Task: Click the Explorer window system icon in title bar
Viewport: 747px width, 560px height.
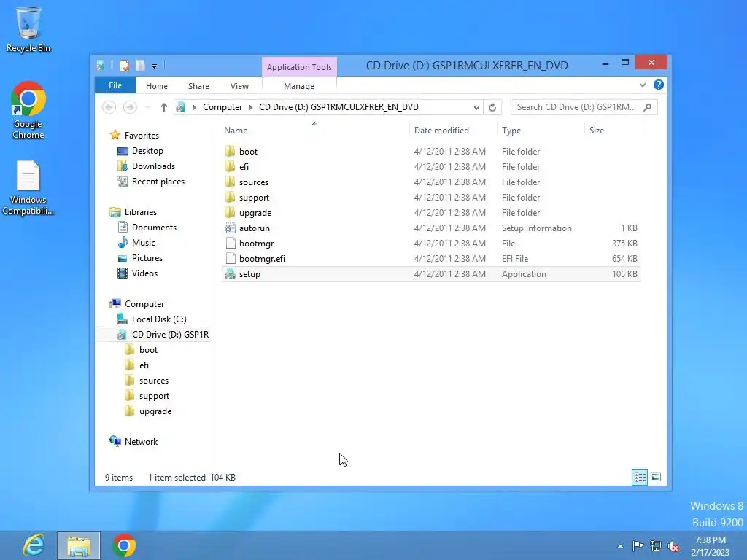Action: pos(101,65)
